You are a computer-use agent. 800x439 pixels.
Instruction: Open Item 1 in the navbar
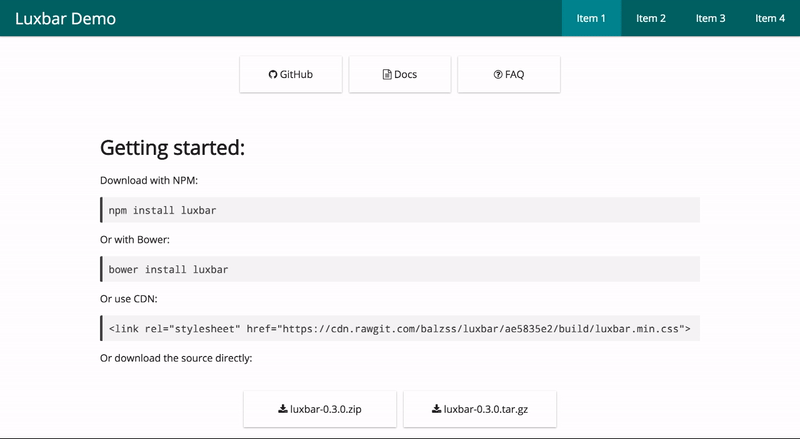tap(591, 18)
